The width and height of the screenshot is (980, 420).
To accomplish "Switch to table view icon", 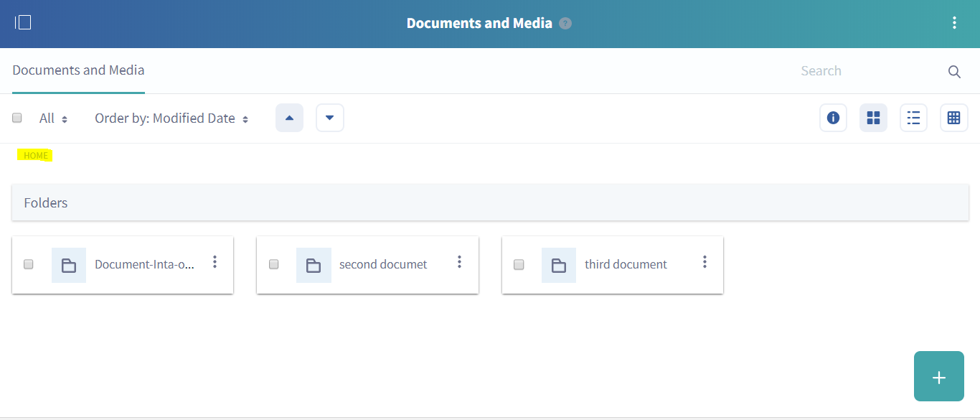I will 953,118.
